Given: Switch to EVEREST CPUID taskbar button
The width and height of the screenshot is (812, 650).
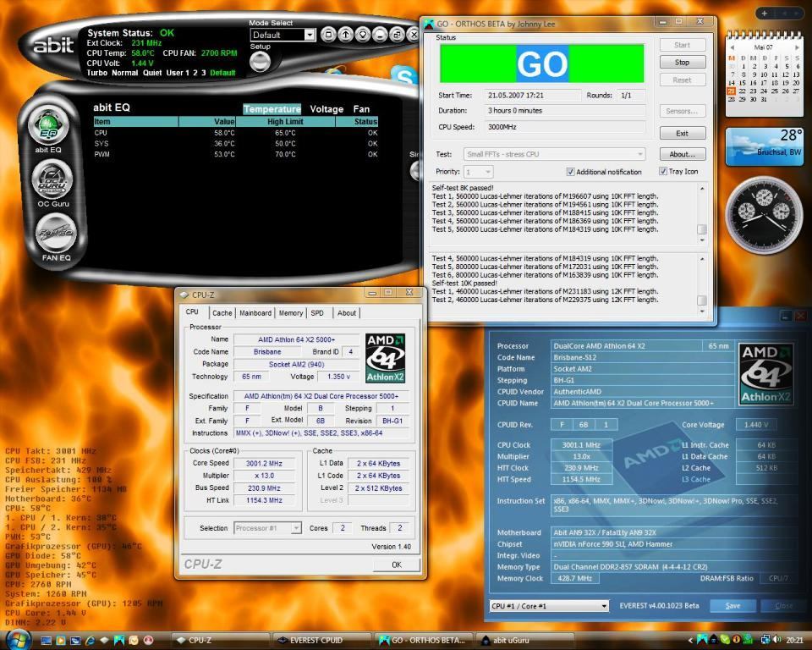Looking at the screenshot, I should click(321, 640).
